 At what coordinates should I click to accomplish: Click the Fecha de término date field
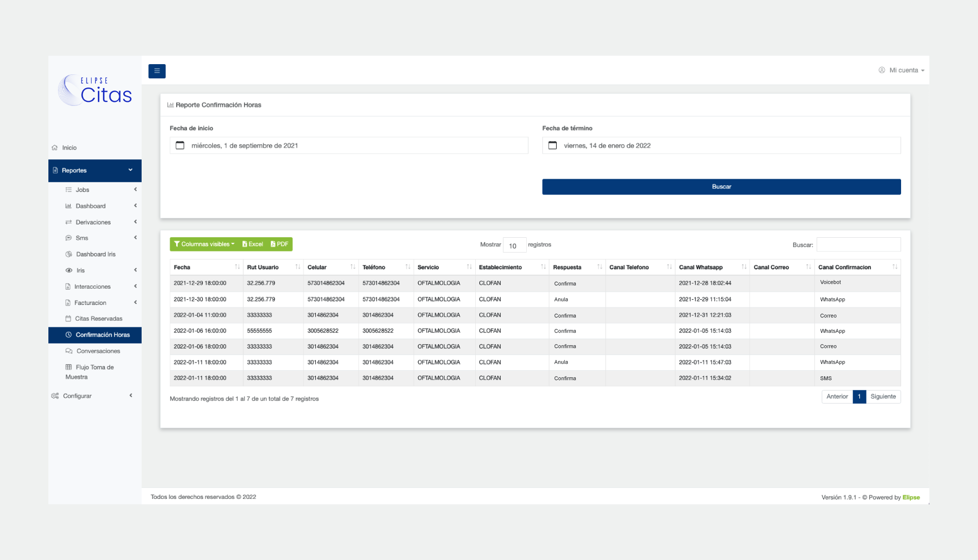[x=721, y=146]
